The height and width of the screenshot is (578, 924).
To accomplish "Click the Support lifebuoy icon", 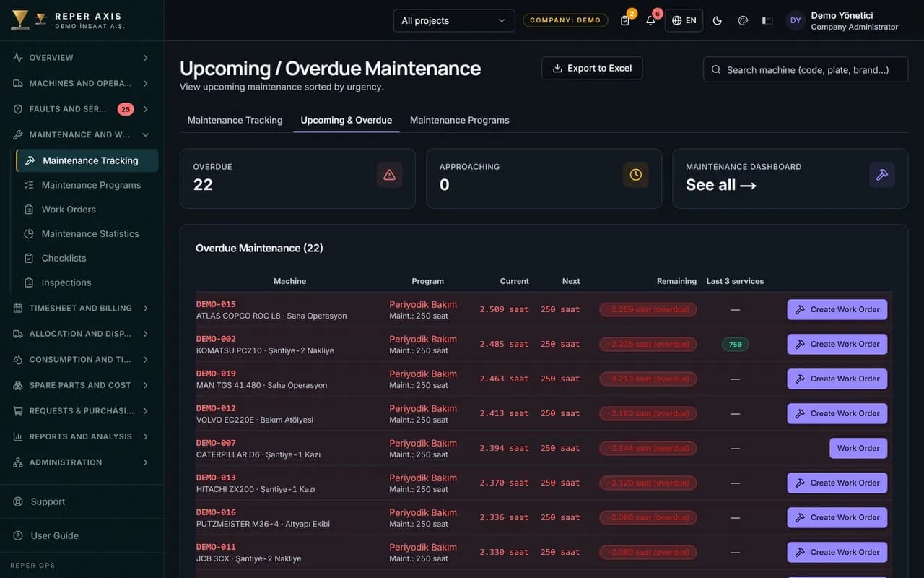I will click(18, 501).
